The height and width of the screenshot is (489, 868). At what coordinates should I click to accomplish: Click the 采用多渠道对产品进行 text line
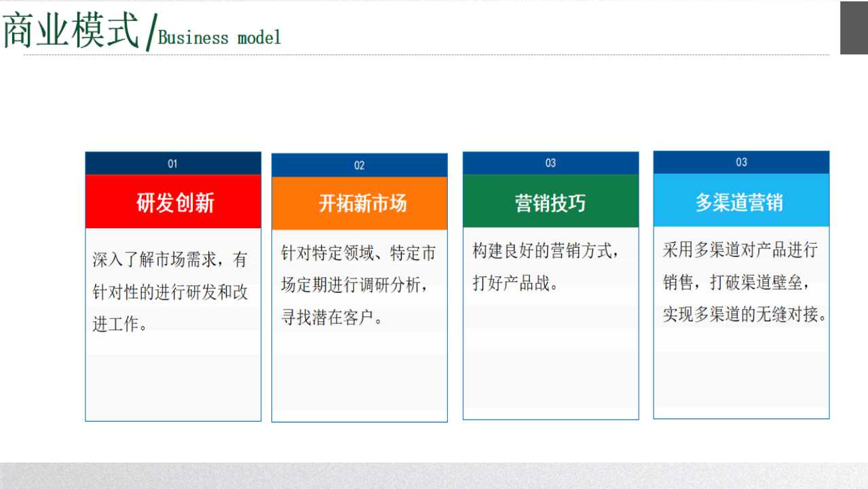point(740,250)
